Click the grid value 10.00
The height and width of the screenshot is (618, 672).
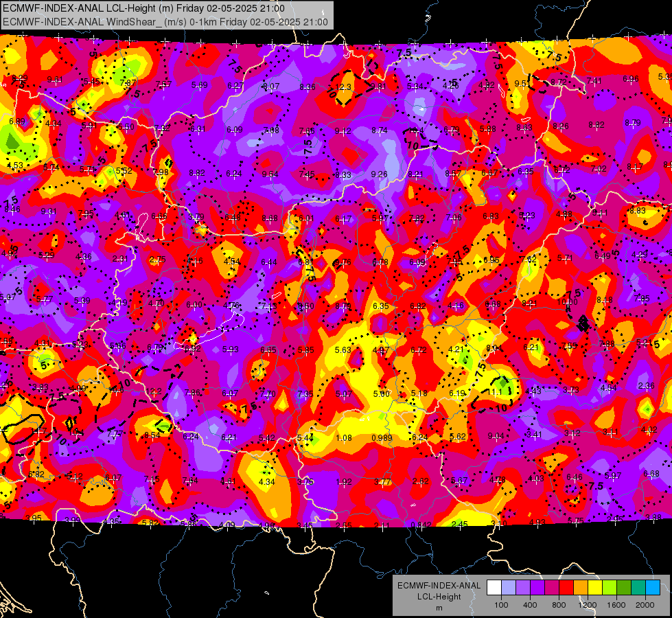coord(568,302)
